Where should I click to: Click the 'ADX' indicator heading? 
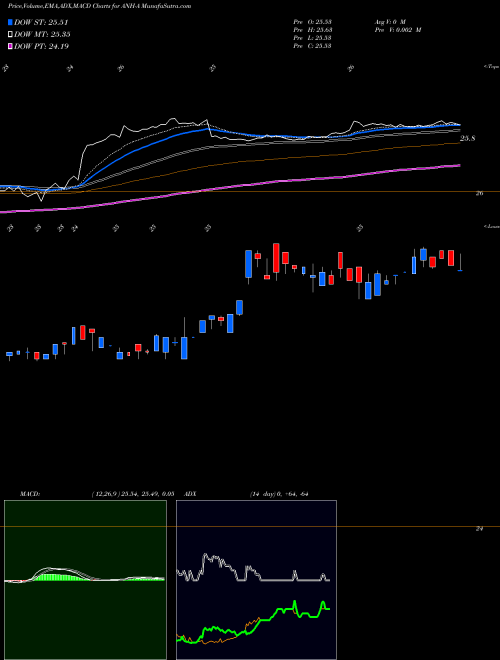click(x=190, y=494)
